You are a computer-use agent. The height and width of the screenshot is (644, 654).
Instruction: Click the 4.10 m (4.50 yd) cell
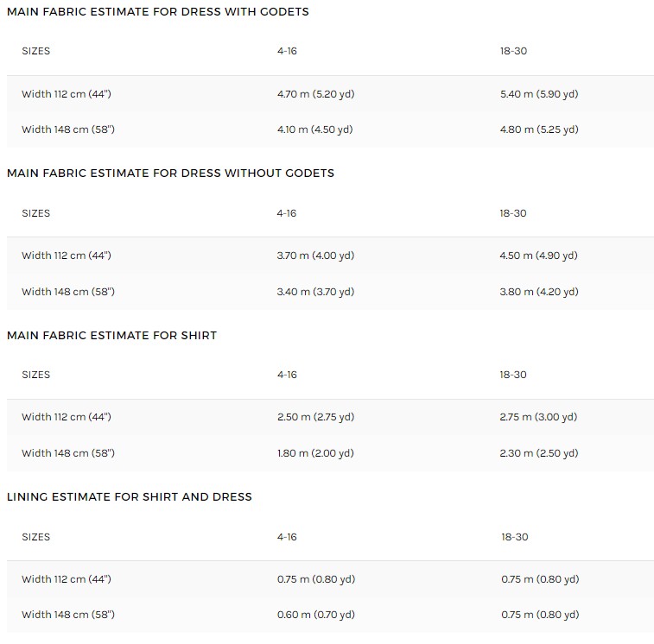(x=314, y=129)
